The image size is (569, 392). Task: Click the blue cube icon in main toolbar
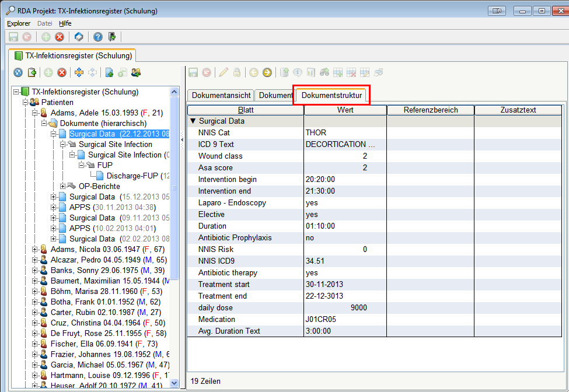[79, 37]
